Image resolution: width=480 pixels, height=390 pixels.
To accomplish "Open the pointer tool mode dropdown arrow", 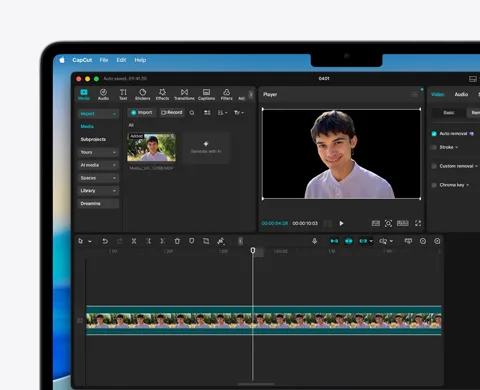I will (90, 241).
